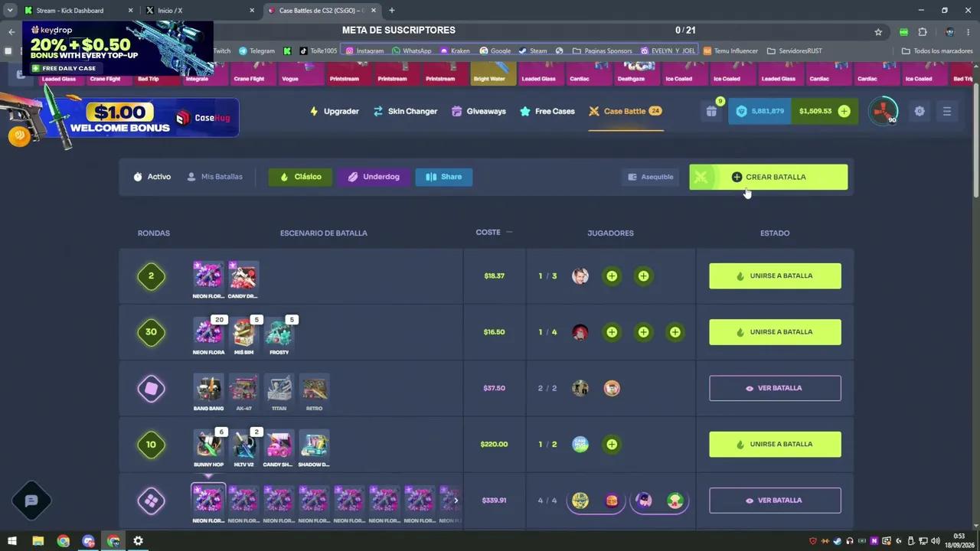Open the taskbar Settings gear app

[x=138, y=541]
